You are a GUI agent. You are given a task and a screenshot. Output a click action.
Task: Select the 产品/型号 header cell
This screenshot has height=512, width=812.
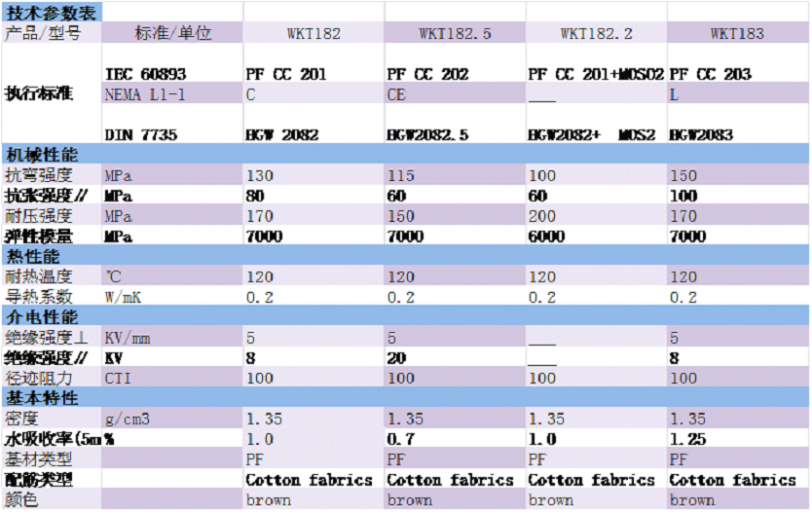[x=43, y=33]
